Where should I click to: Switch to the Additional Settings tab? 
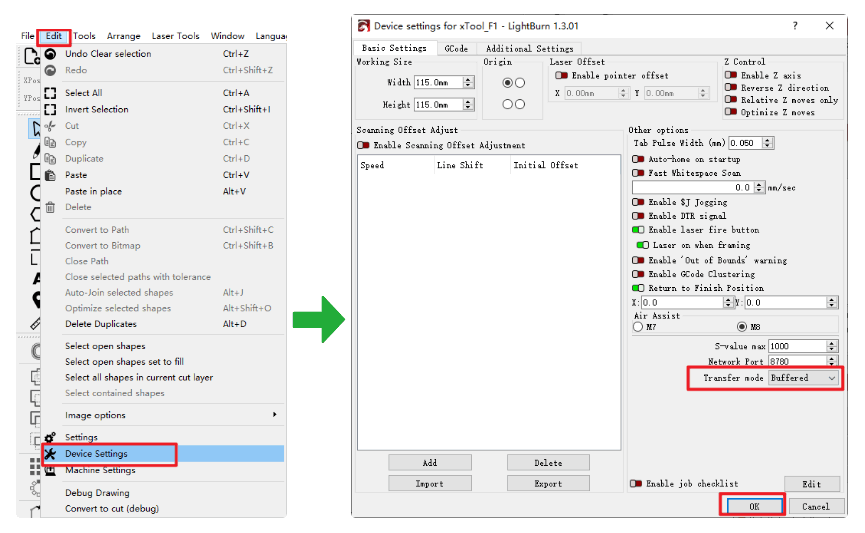[x=530, y=49]
